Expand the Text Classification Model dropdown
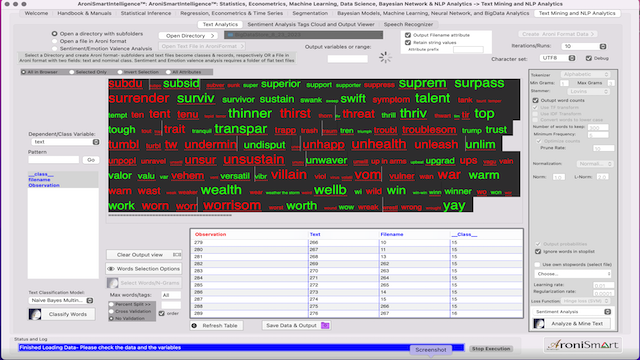This screenshot has width=640, height=360. coord(61,300)
